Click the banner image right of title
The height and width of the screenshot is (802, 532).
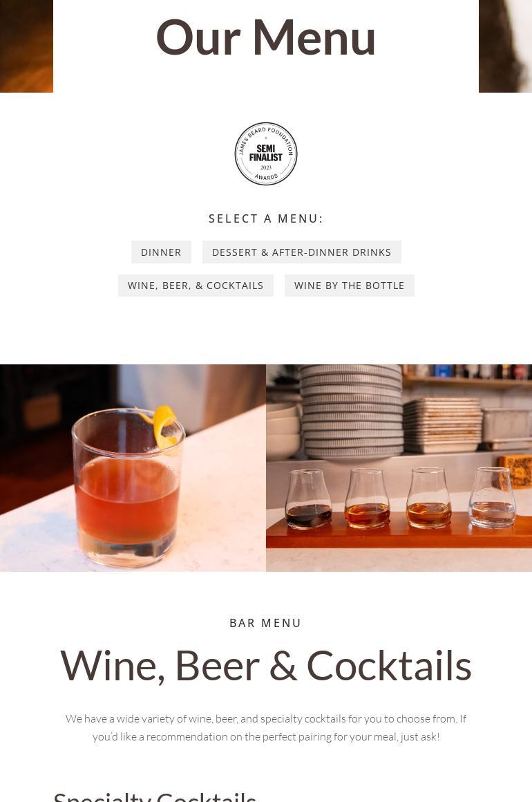click(506, 46)
